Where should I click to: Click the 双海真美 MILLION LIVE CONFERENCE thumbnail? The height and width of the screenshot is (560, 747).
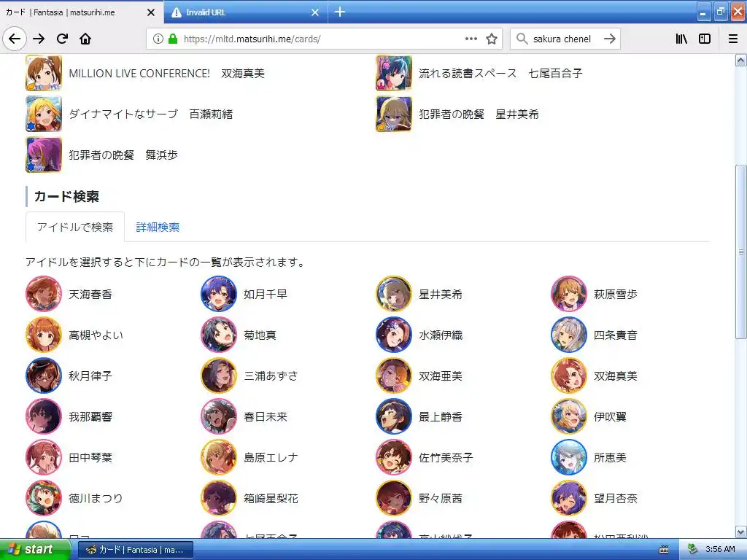pyautogui.click(x=44, y=73)
